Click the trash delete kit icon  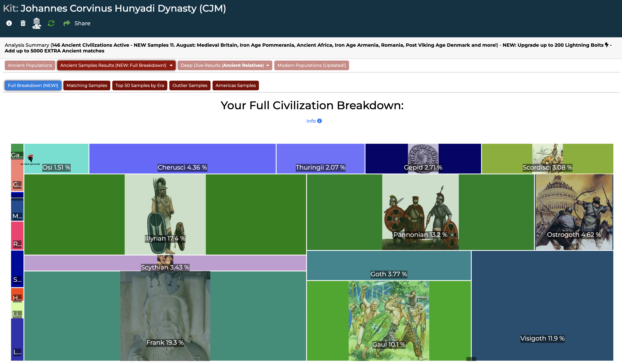pos(23,23)
